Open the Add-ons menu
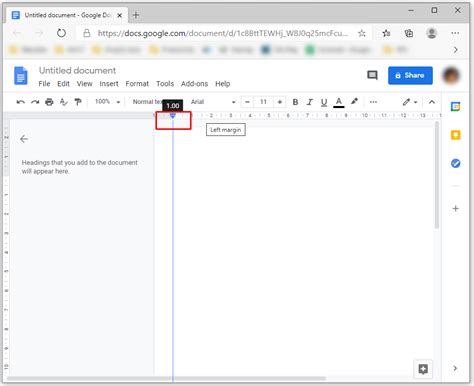 coord(194,84)
